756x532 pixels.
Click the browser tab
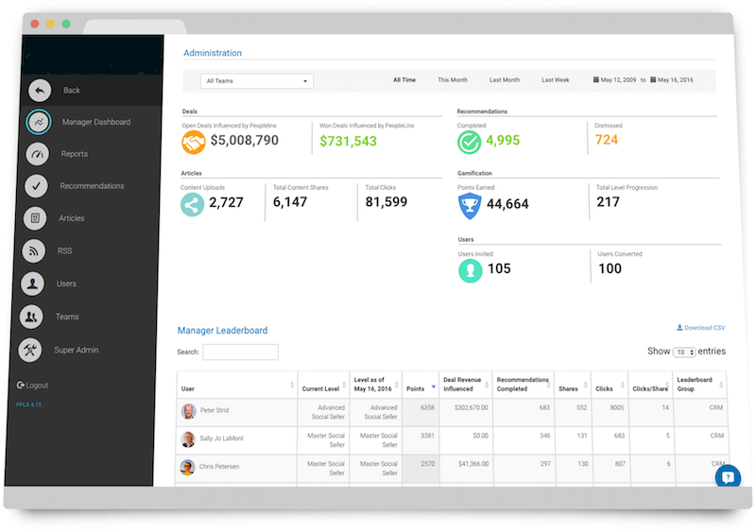coord(134,26)
